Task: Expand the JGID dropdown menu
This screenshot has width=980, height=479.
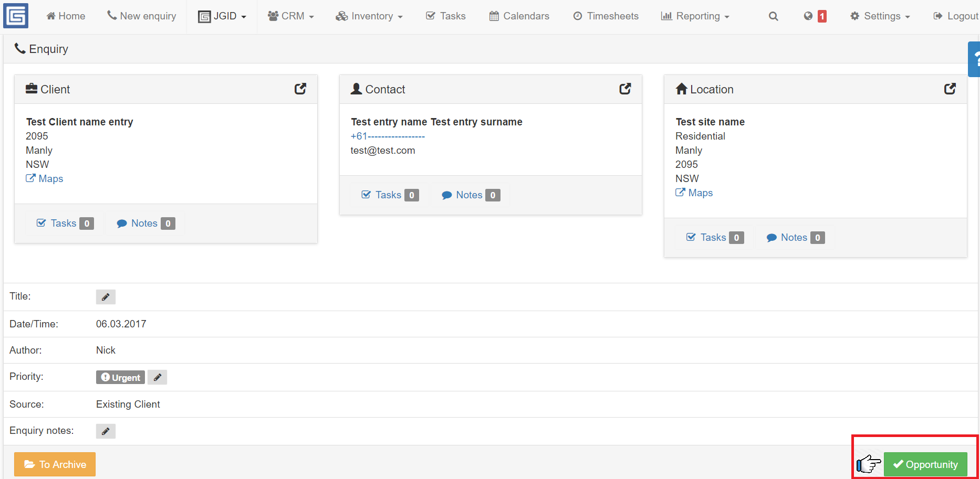Action: click(x=222, y=16)
